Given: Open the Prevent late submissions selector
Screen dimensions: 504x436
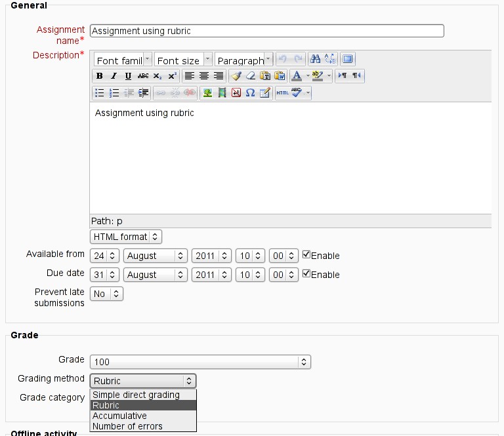Looking at the screenshot, I should click(x=106, y=294).
